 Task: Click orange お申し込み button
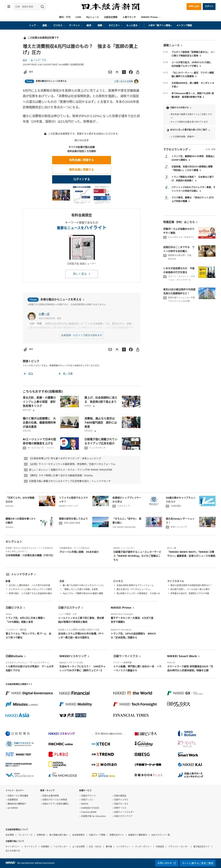coord(194,6)
